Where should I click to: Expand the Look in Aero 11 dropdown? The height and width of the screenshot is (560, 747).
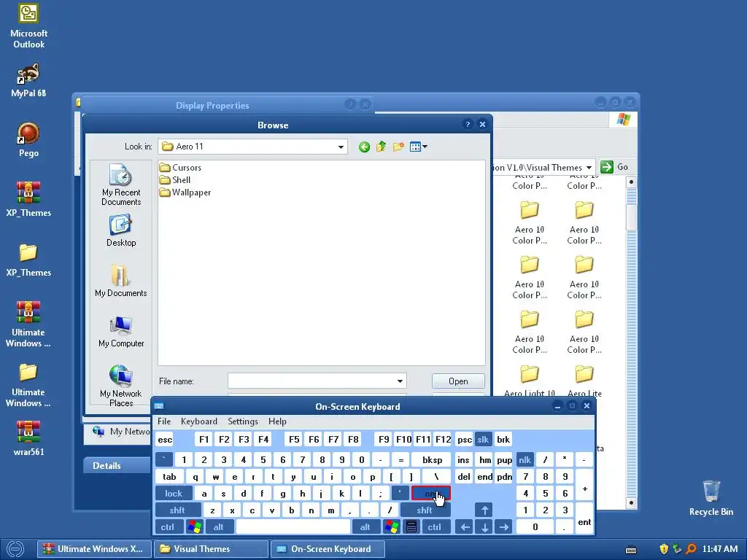tap(341, 147)
